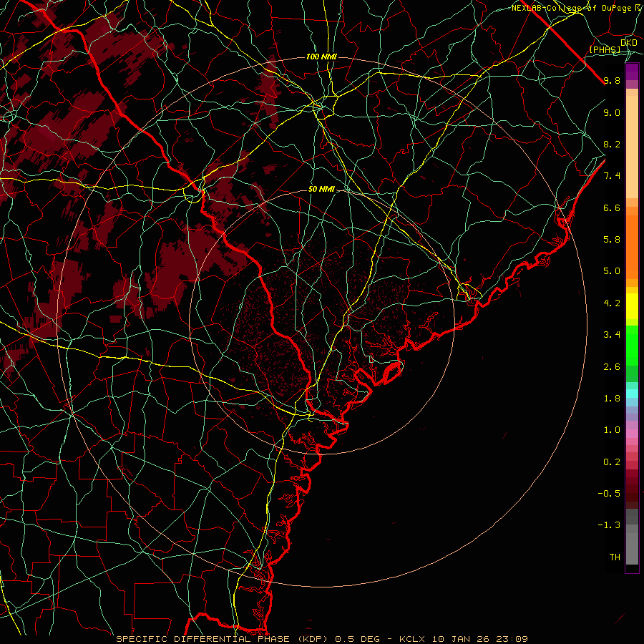Click the 8.2 value on the color scale
644x644 pixels.
612,144
